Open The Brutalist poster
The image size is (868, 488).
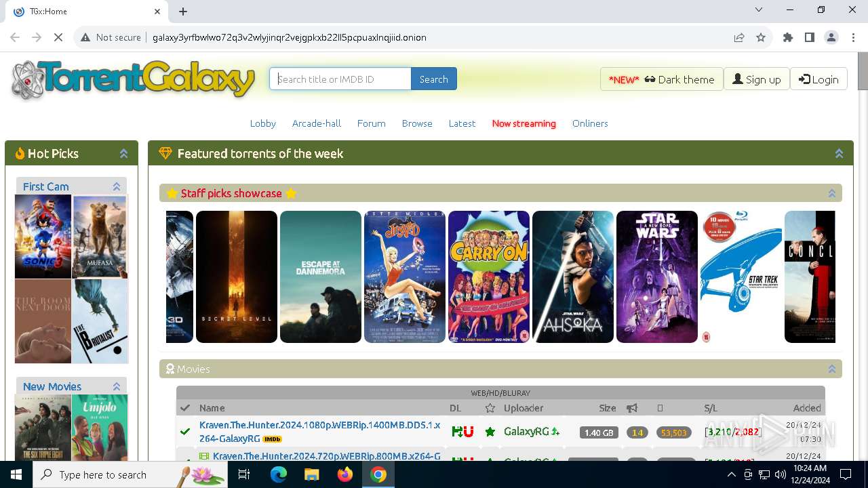coord(100,321)
